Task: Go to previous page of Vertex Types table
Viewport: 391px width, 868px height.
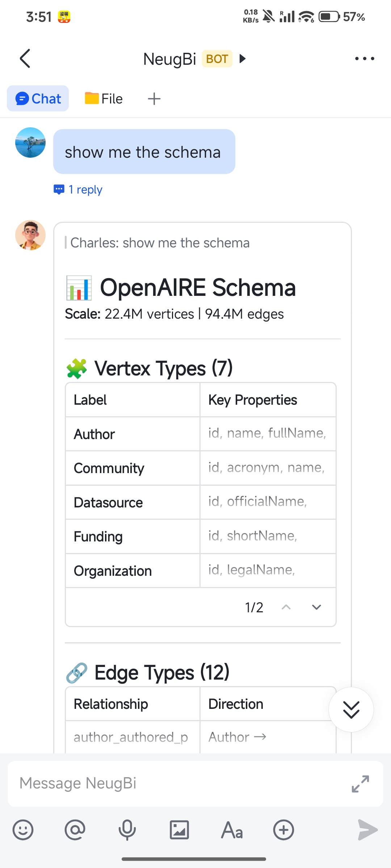Action: pyautogui.click(x=286, y=607)
